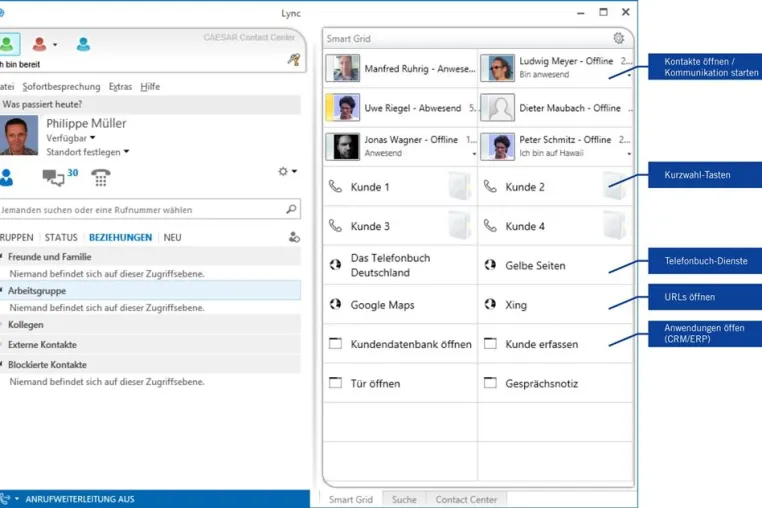Click the 'Kunde 1' label text
The image size is (762, 508).
coord(370,187)
